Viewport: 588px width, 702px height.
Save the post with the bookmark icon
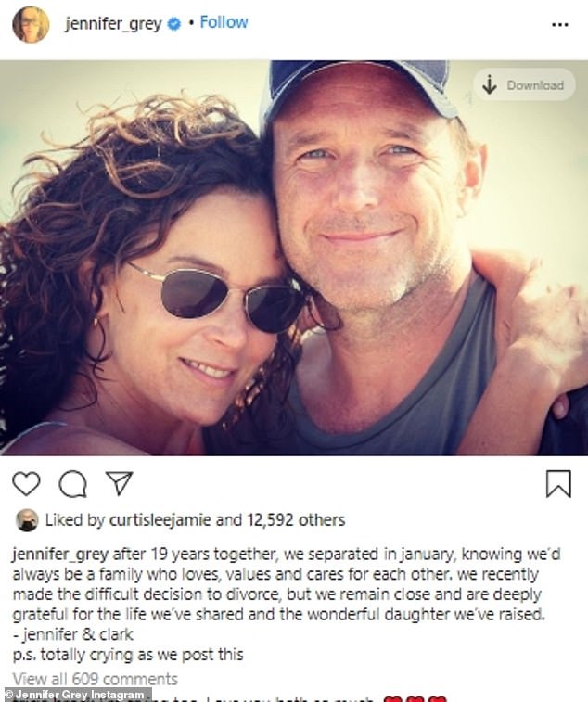(558, 483)
